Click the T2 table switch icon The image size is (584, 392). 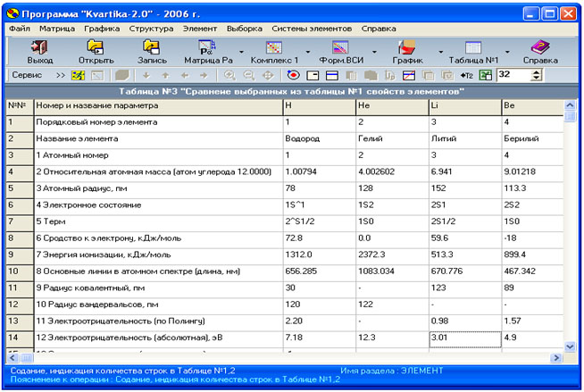pyautogui.click(x=466, y=76)
